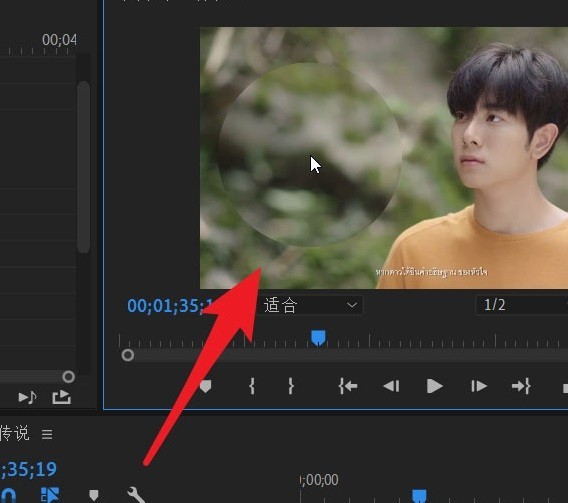
Task: Click the program monitor blue playhead marker
Action: pos(318,338)
